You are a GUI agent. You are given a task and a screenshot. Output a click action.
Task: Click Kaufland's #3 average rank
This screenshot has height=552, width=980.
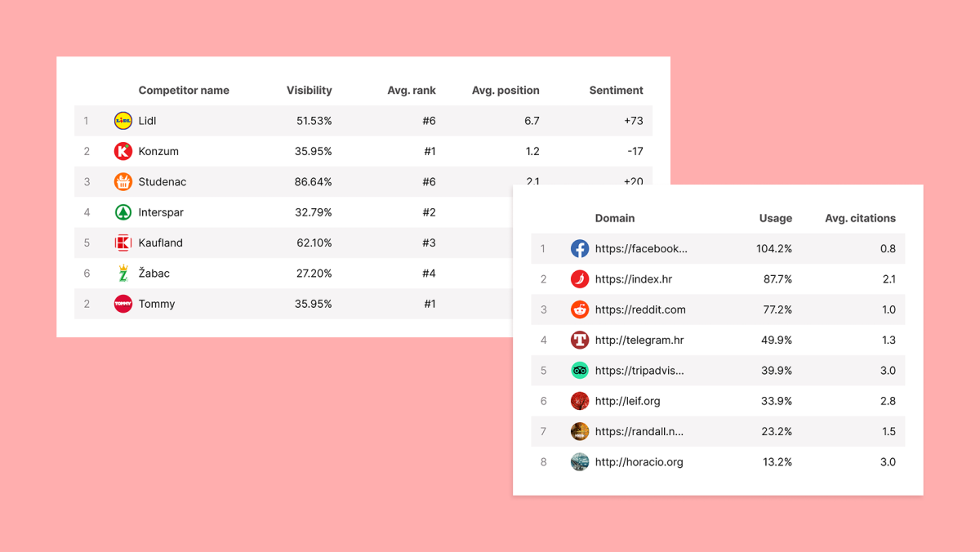429,243
